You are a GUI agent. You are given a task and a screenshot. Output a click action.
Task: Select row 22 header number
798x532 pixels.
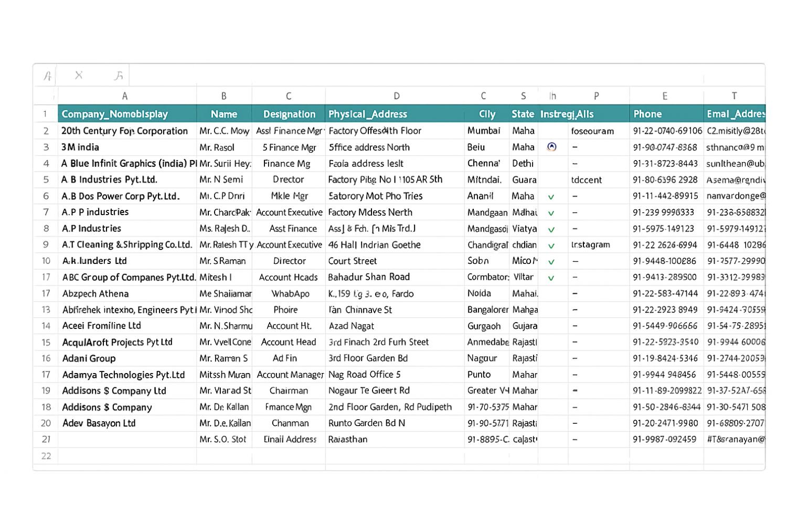[x=46, y=456]
